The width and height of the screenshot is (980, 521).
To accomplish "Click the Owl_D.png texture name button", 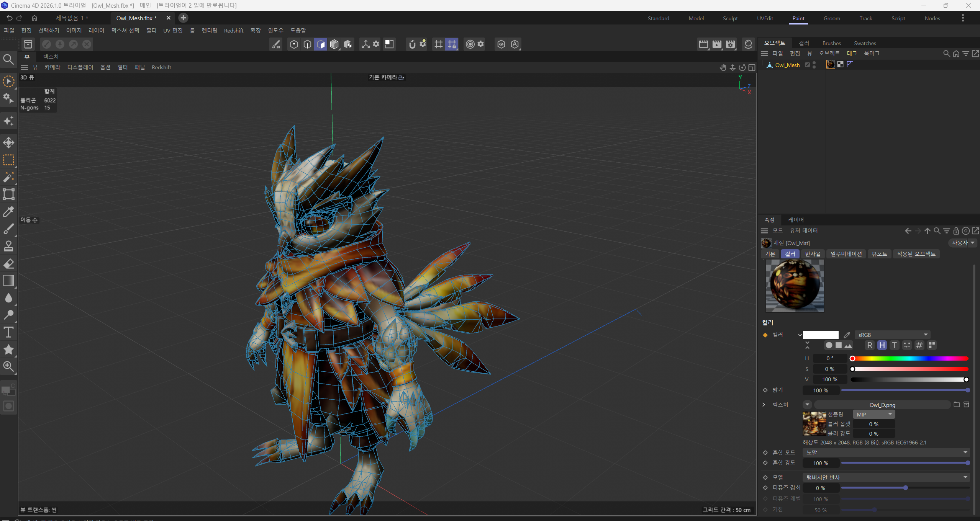I will (882, 405).
